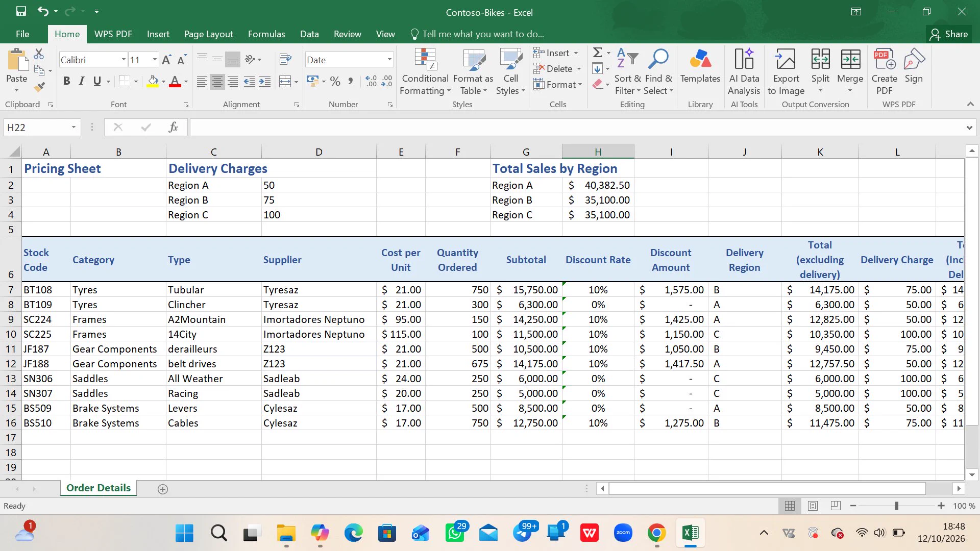This screenshot has height=551, width=980.
Task: Open the font size dropdown
Action: pyautogui.click(x=155, y=60)
